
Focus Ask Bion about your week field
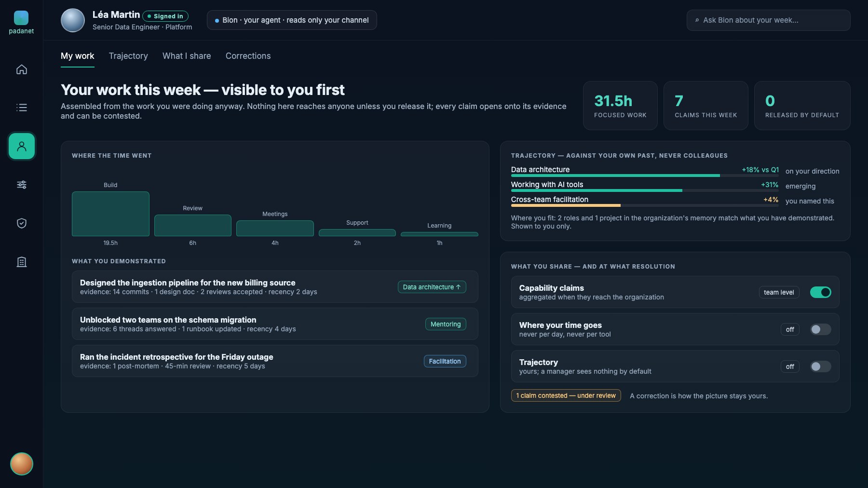click(x=768, y=20)
